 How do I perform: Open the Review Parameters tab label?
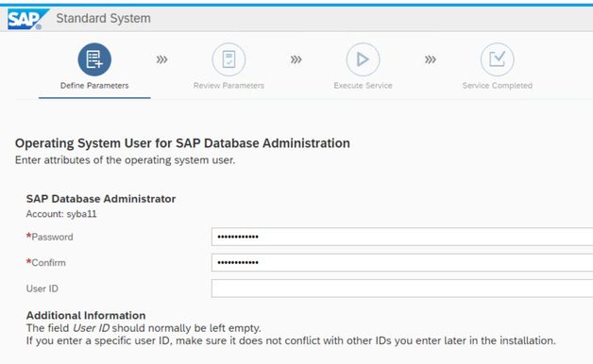229,86
